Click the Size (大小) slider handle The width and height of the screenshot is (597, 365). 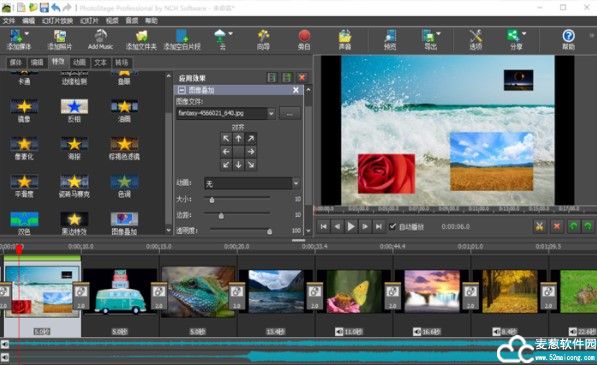(212, 199)
